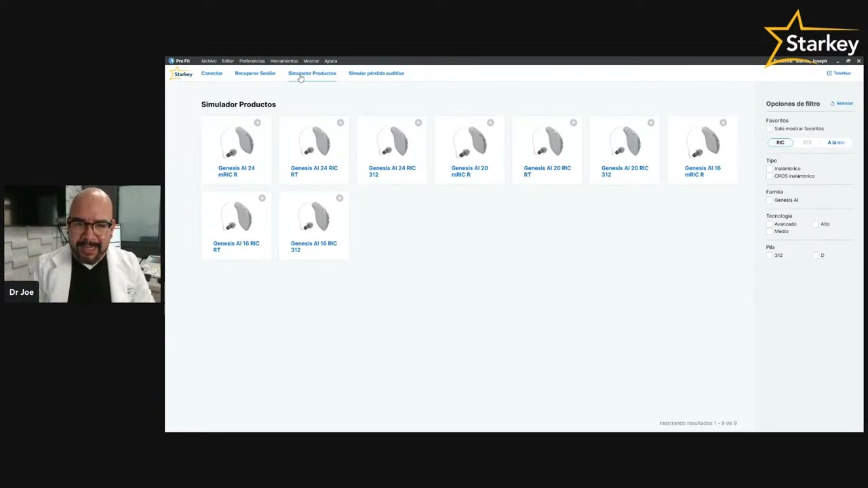
Task: Open Genesis AI 24 RIC 312 product name link
Action: [392, 171]
